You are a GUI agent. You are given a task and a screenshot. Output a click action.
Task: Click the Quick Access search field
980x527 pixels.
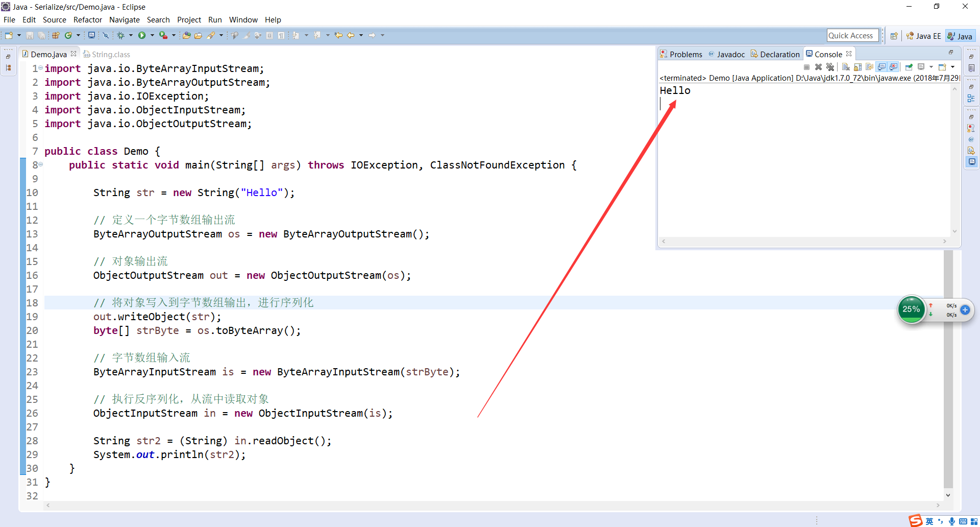(x=852, y=35)
